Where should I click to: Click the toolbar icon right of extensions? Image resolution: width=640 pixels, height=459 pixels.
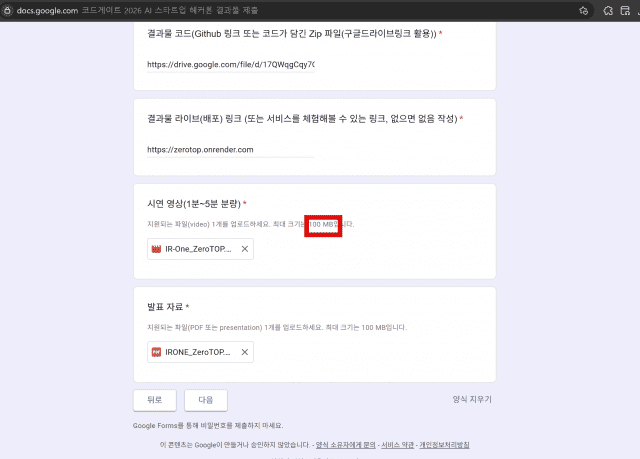pyautogui.click(x=625, y=11)
